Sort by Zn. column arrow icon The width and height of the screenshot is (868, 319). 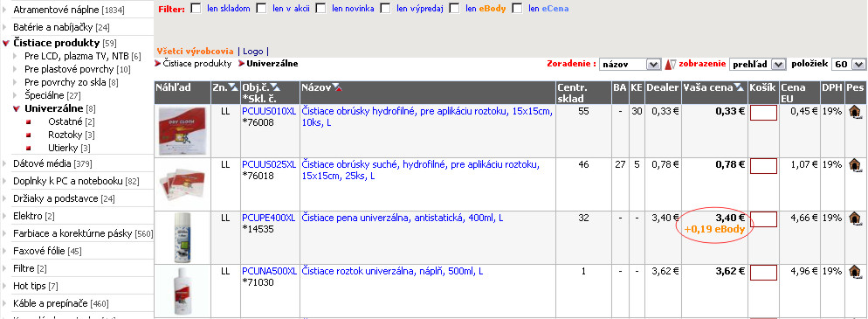(x=232, y=87)
